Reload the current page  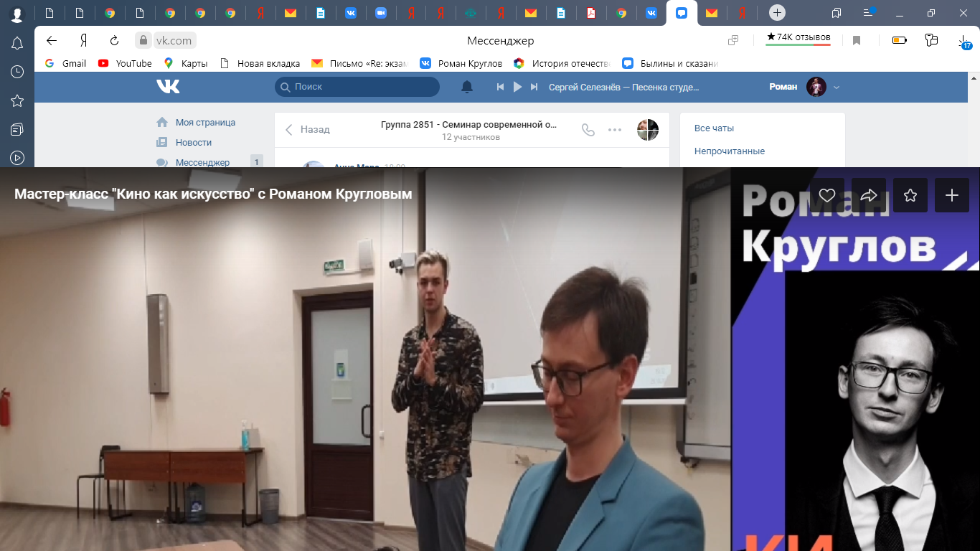114,41
